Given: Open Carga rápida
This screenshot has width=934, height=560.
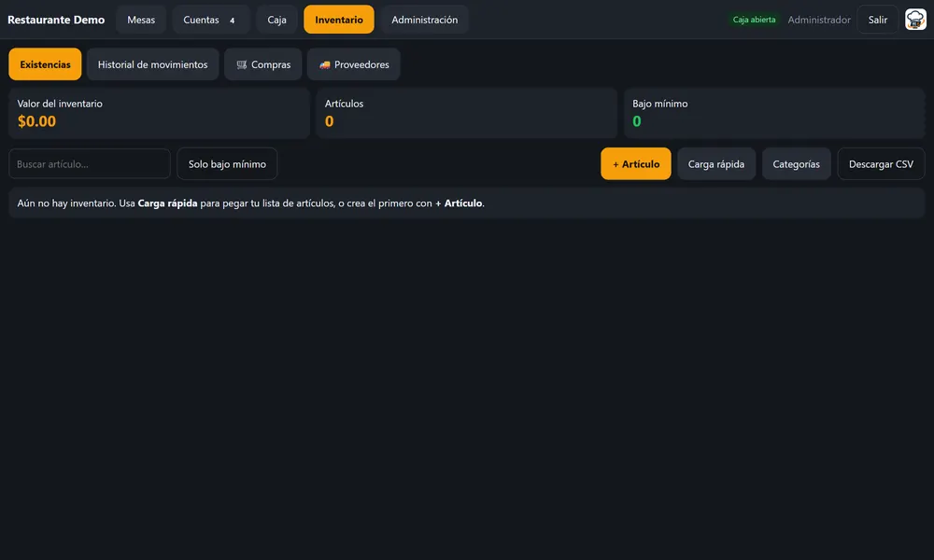Looking at the screenshot, I should pos(716,163).
